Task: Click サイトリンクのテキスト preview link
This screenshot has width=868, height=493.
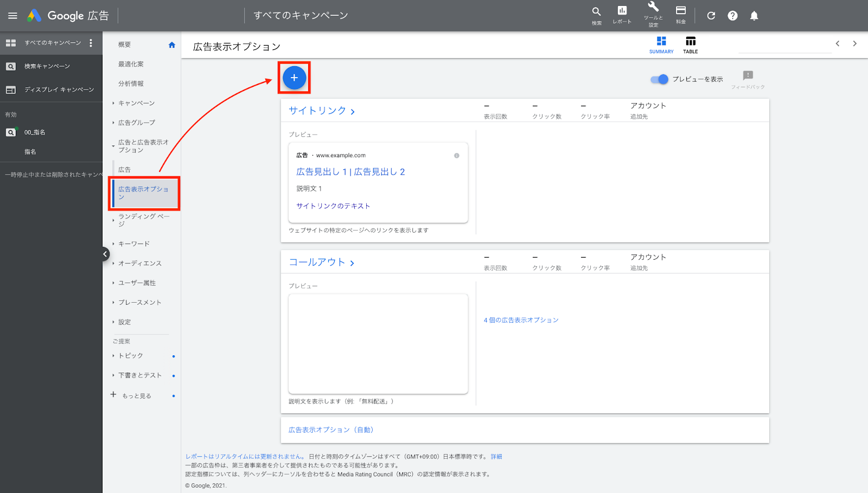Action: tap(333, 206)
